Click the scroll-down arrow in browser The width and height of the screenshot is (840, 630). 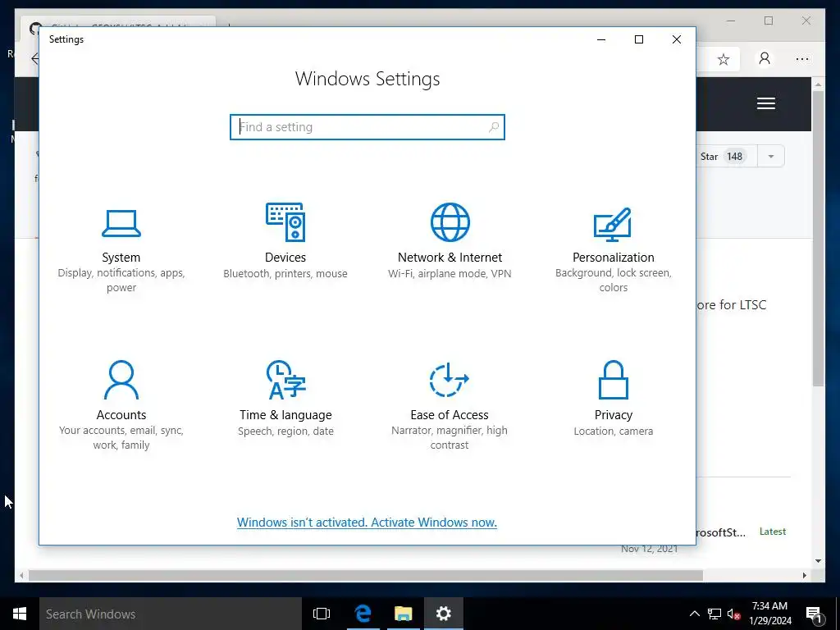click(818, 561)
